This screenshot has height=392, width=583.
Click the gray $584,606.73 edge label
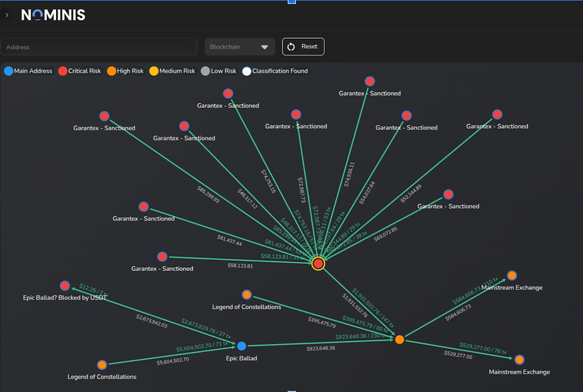[x=458, y=312]
